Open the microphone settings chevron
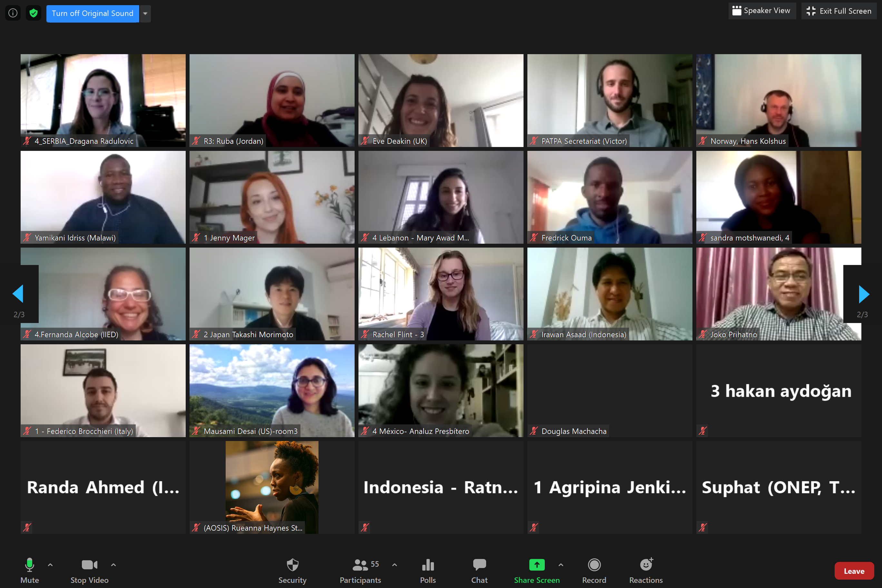Image resolution: width=882 pixels, height=588 pixels. pyautogui.click(x=50, y=565)
